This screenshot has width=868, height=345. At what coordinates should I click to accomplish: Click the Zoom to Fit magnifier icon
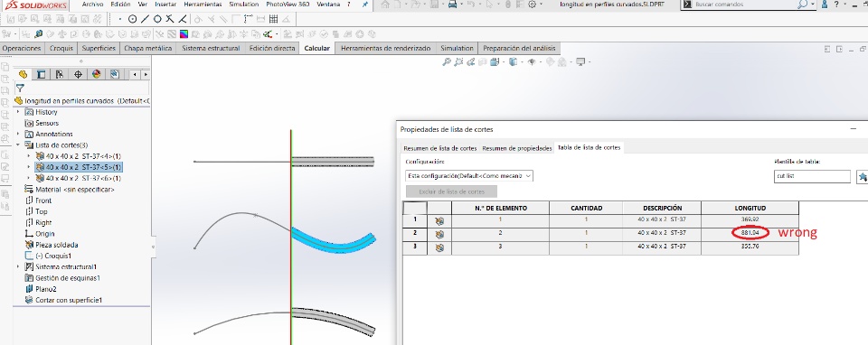(446, 62)
